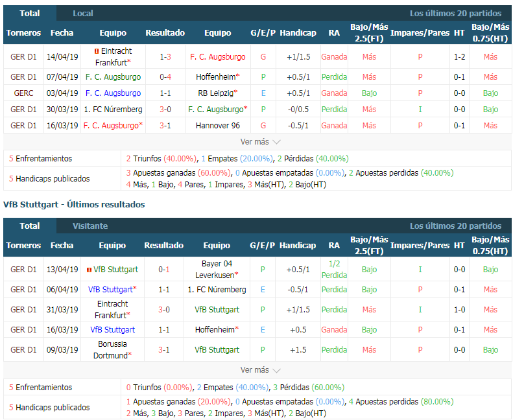Select the Total tab in Augsburgo table

30,14
